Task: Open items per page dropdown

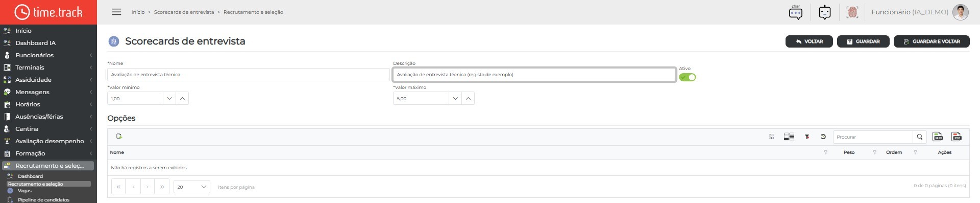Action: [191, 187]
